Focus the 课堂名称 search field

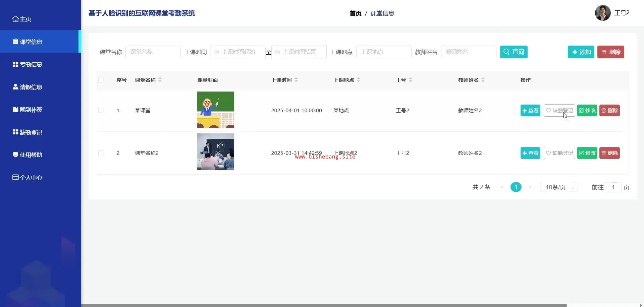coord(153,52)
